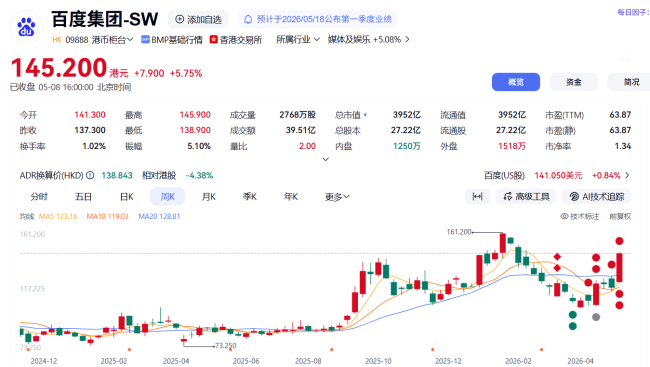Click the 141.050美元 US price
Image resolution: width=650 pixels, height=367 pixels.
[x=558, y=175]
